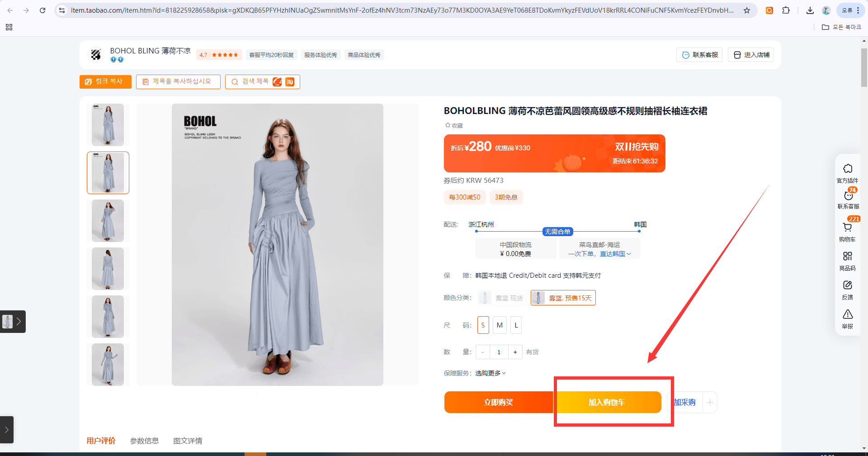Click the 官方插件 plugin icon
Image resolution: width=868 pixels, height=456 pixels.
click(848, 174)
